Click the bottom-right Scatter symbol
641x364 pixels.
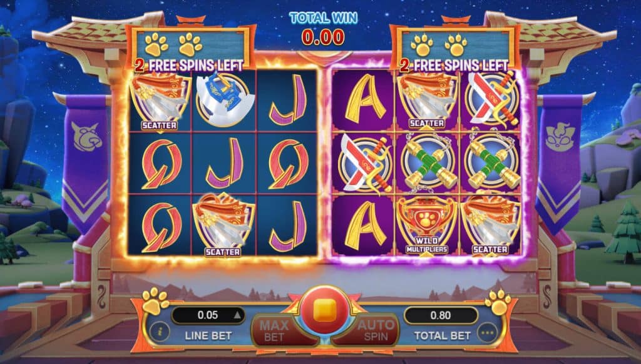point(491,226)
